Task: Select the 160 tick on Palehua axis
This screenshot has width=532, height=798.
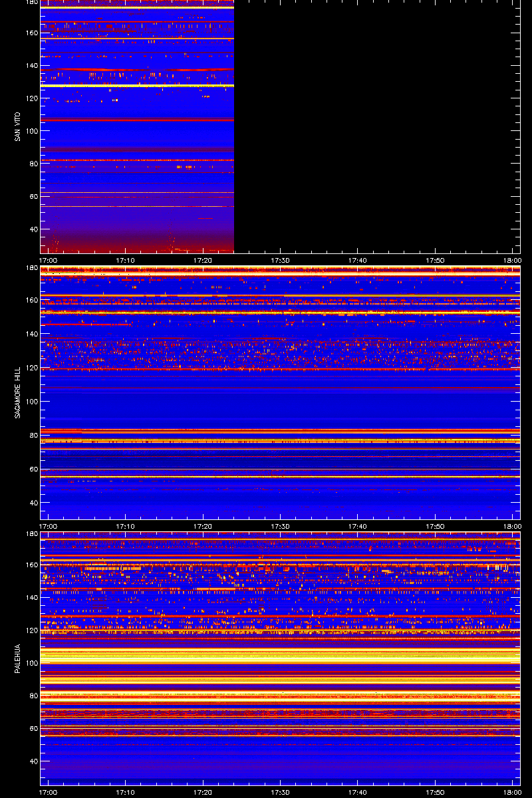Action: [x=31, y=565]
